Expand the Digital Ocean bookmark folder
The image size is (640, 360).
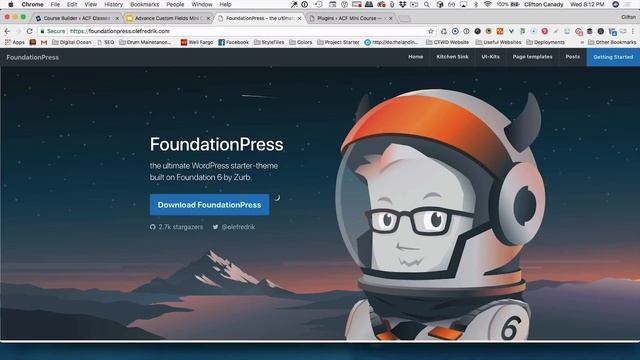pyautogui.click(x=72, y=42)
